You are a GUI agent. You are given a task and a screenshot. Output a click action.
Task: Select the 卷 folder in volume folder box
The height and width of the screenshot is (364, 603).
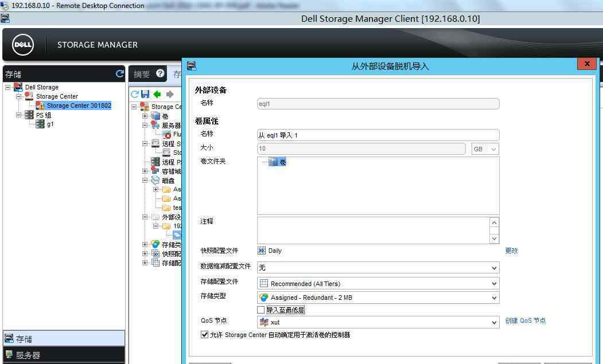(278, 162)
